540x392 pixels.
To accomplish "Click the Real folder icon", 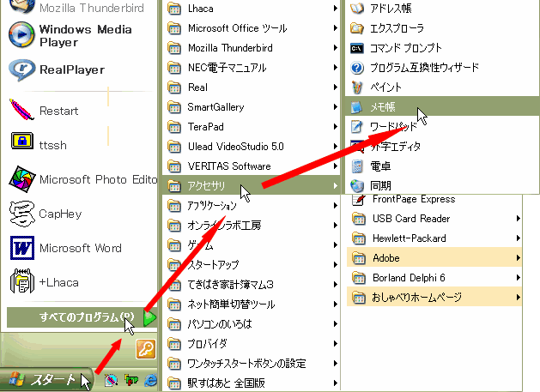I will click(x=174, y=87).
